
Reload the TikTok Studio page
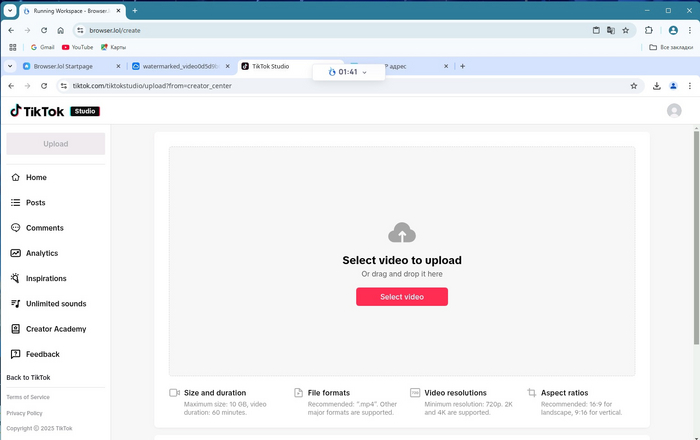[x=44, y=86]
